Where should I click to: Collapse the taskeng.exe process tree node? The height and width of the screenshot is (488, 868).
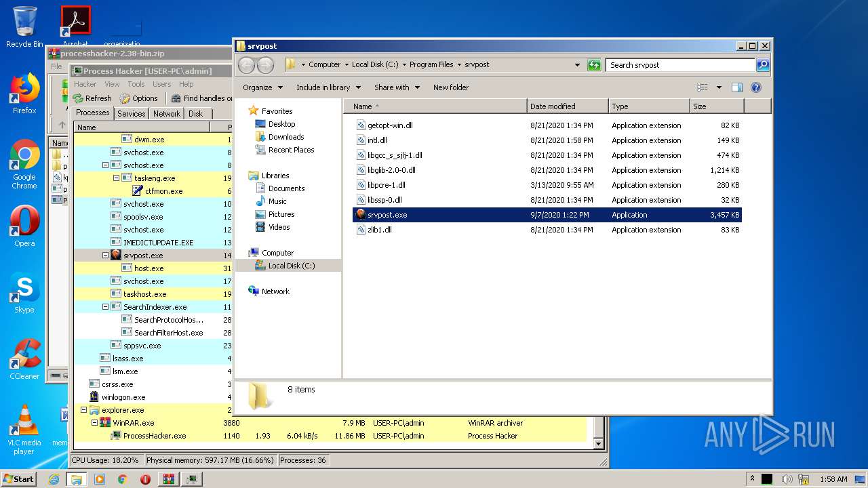point(116,178)
